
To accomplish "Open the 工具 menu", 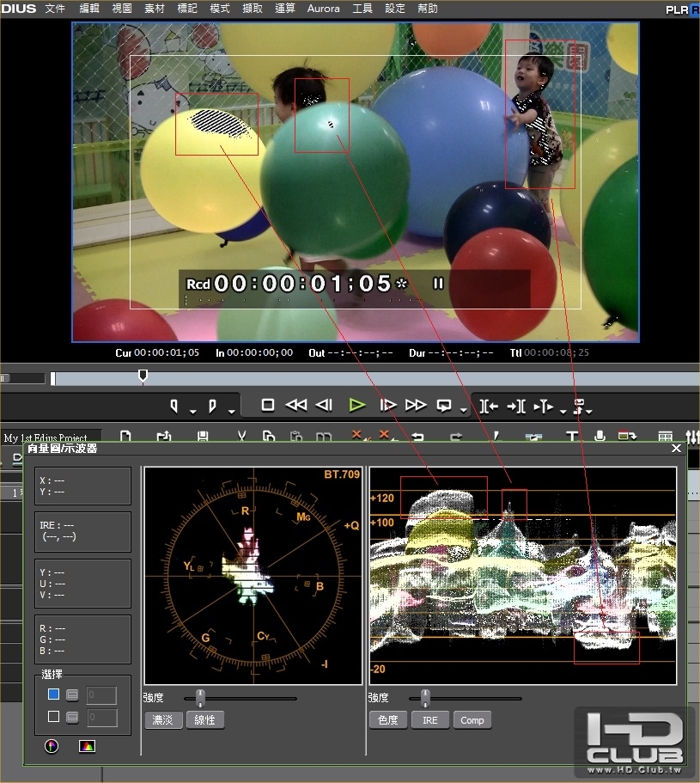I will tap(362, 9).
